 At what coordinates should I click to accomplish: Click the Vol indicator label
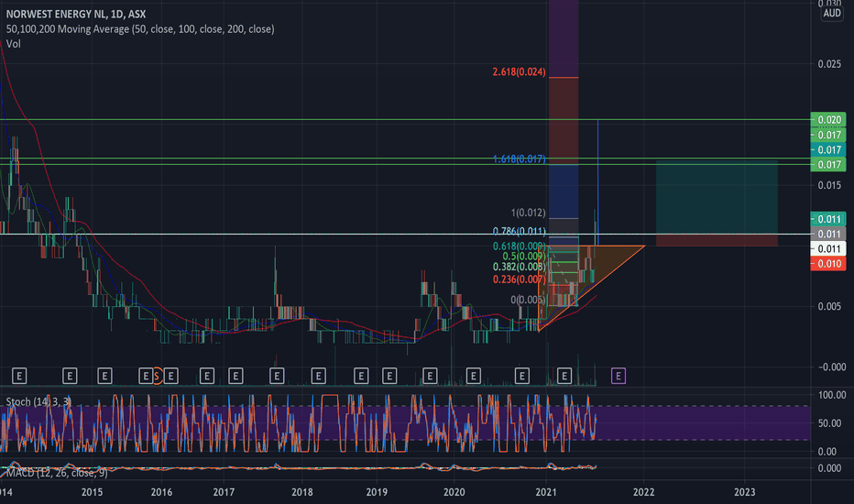click(13, 44)
